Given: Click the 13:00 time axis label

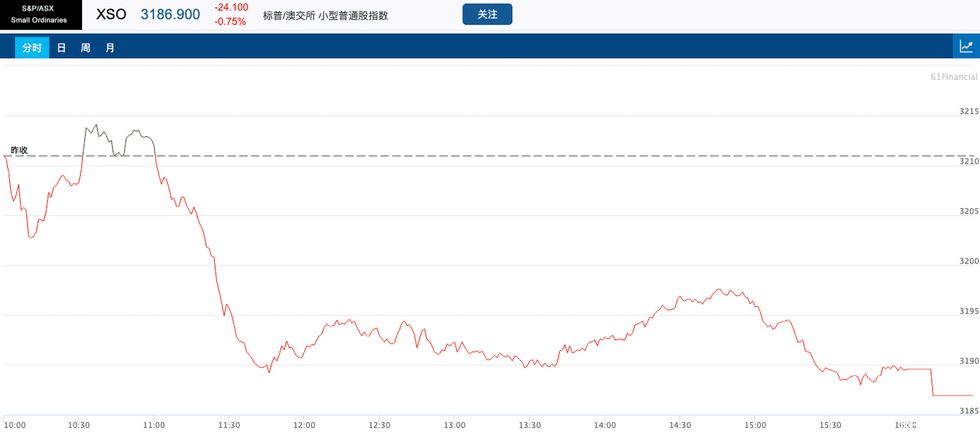Looking at the screenshot, I should [x=454, y=426].
